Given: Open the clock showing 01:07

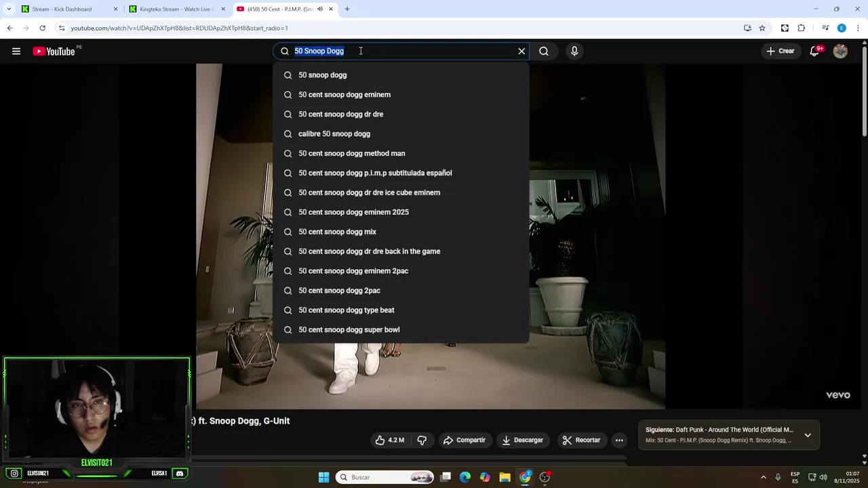Looking at the screenshot, I should 848,477.
